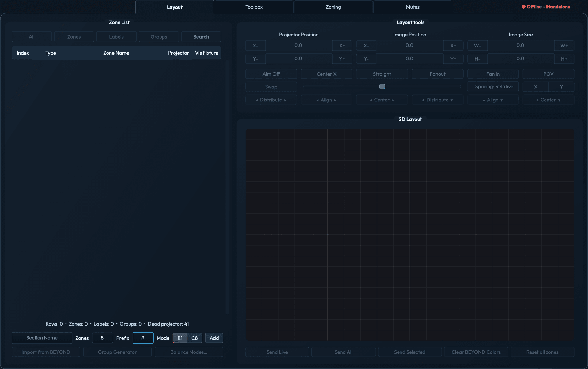Decrease image width with W- button
This screenshot has width=588, height=369.
point(477,46)
